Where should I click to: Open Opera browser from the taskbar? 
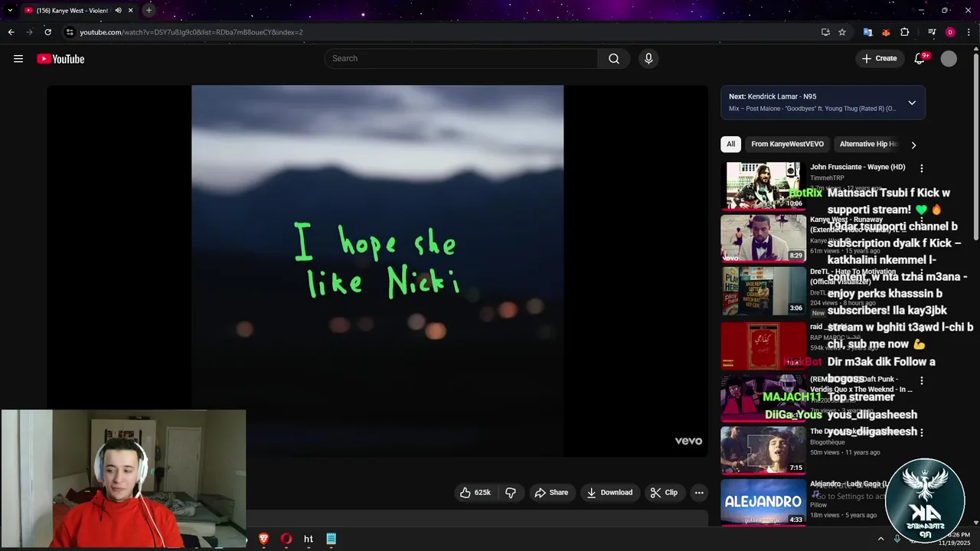click(286, 539)
